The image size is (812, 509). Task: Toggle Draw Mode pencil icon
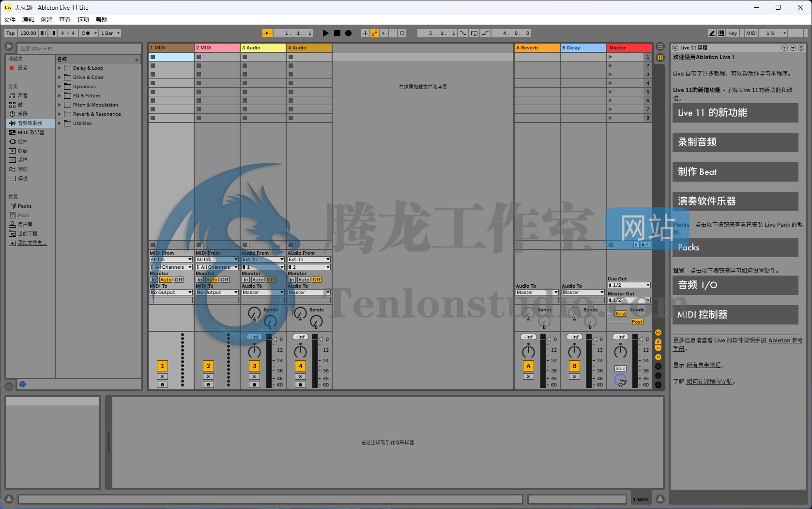click(712, 33)
